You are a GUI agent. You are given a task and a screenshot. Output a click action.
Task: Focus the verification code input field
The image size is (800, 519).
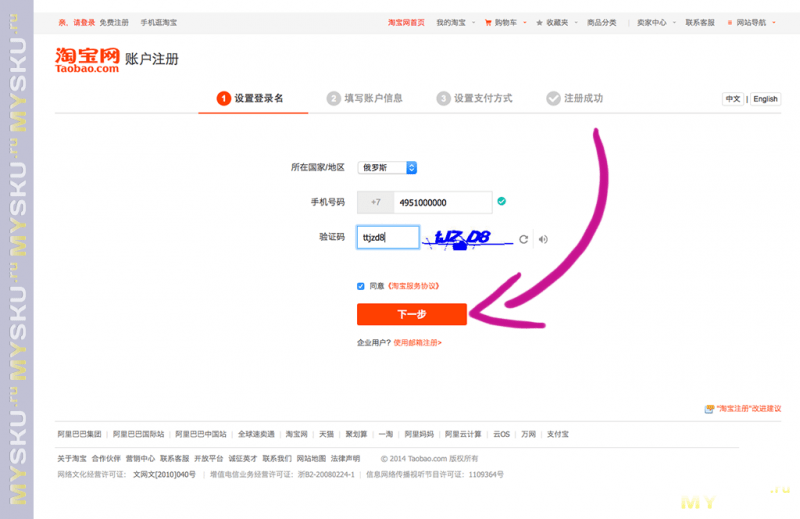click(x=388, y=237)
